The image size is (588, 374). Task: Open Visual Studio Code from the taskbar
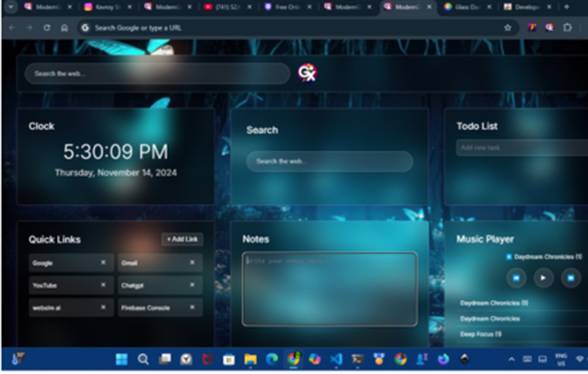[x=336, y=360]
